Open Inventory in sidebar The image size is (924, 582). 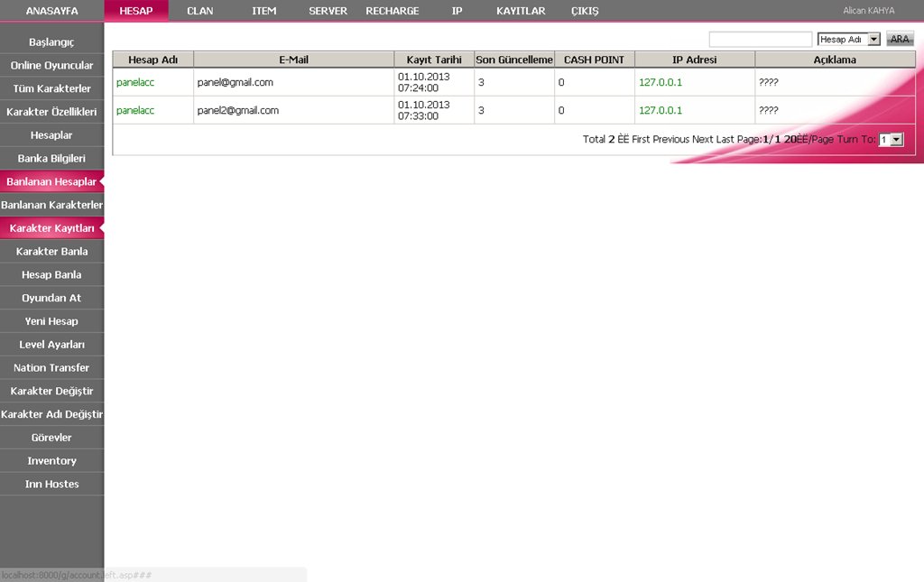tap(51, 461)
